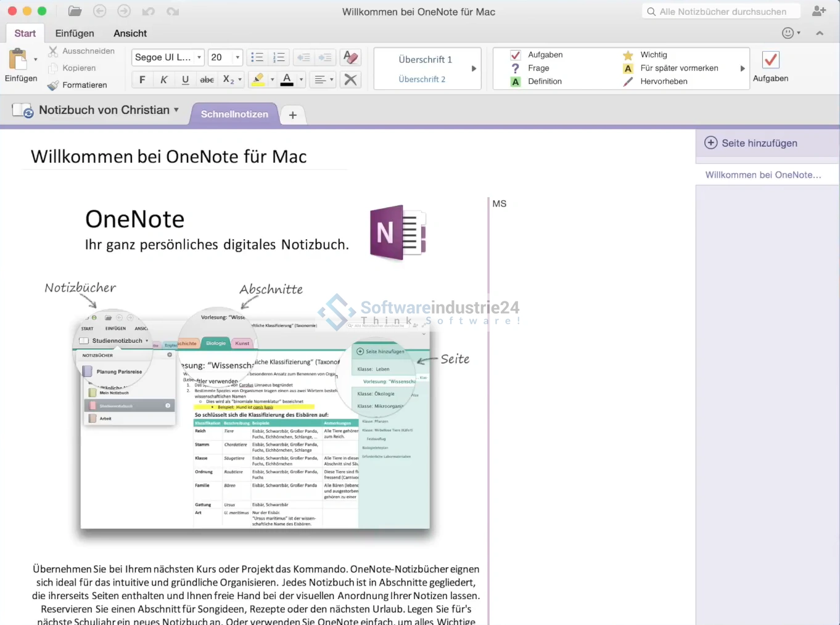
Task: Expand Notizbuch von Christian notebook list
Action: [x=109, y=110]
